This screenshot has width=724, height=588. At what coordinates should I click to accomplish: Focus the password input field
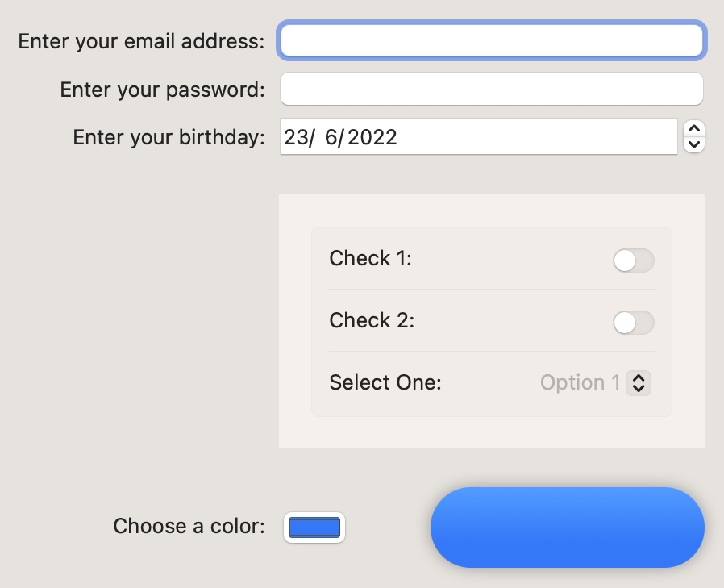click(491, 89)
